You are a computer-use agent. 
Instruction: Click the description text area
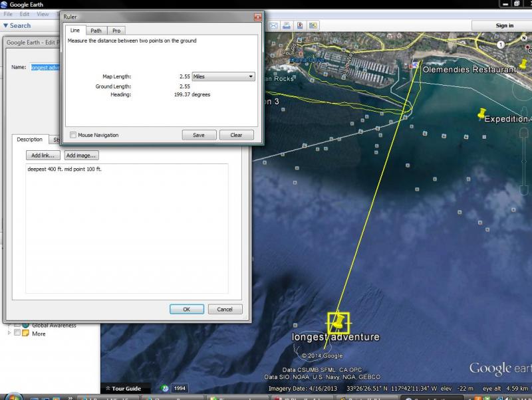127,229
